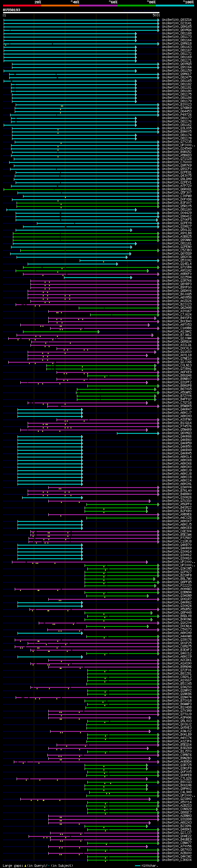Click hit label 'UniRef100_Q4KR47'
This screenshot has width=197, height=868.
177,410
